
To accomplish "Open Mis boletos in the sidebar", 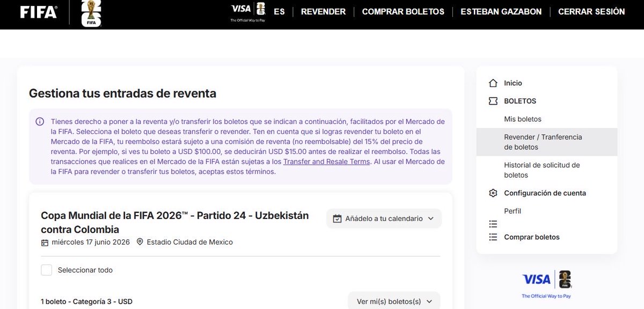I will (523, 119).
